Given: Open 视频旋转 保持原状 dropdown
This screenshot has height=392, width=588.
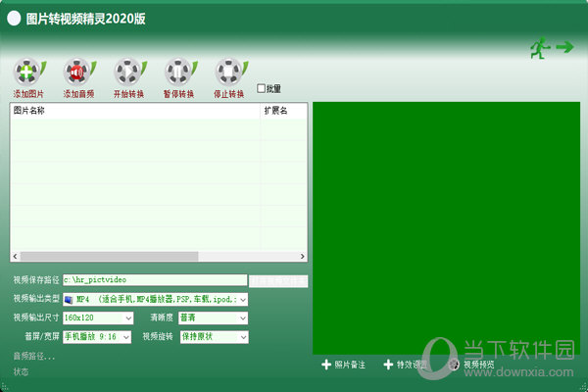Looking at the screenshot, I should click(214, 336).
